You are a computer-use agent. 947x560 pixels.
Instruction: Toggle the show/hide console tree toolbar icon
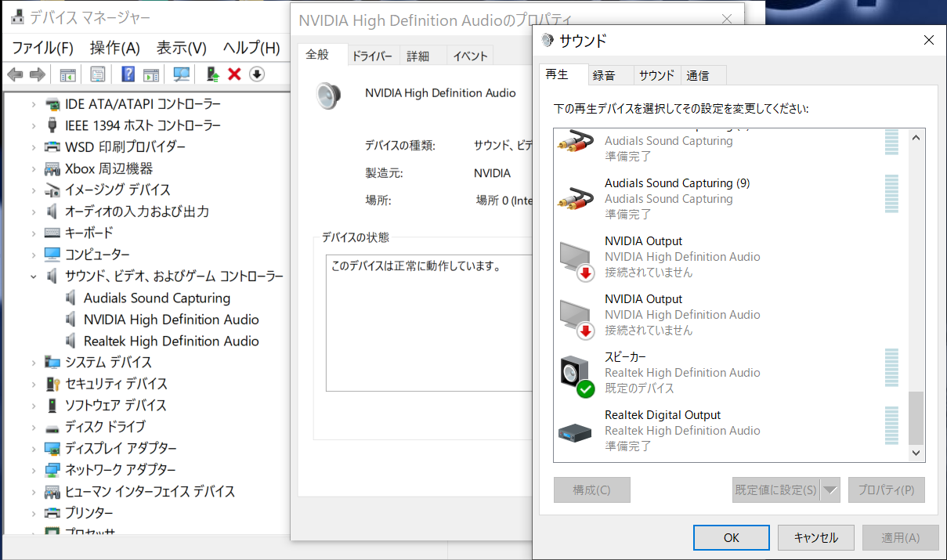[x=68, y=74]
